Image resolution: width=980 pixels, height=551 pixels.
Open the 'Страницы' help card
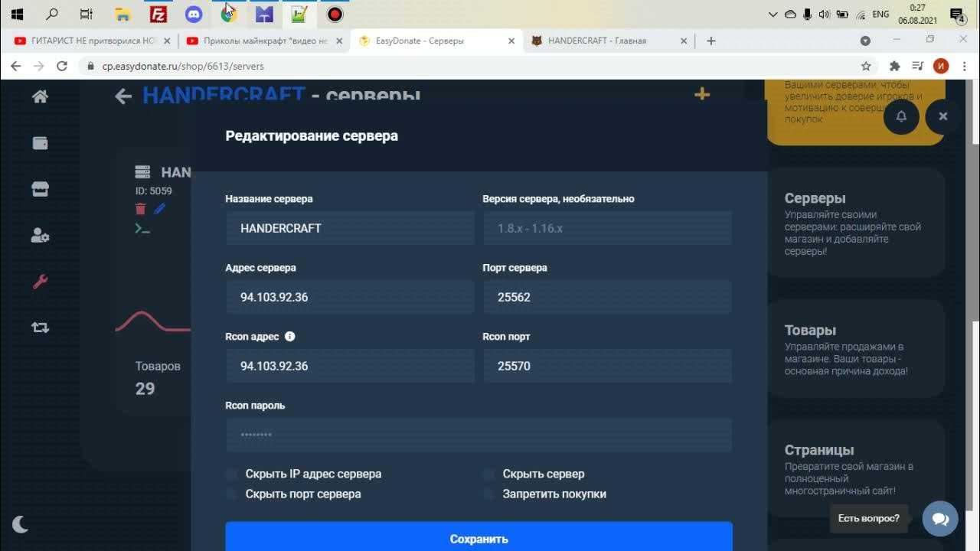point(856,468)
